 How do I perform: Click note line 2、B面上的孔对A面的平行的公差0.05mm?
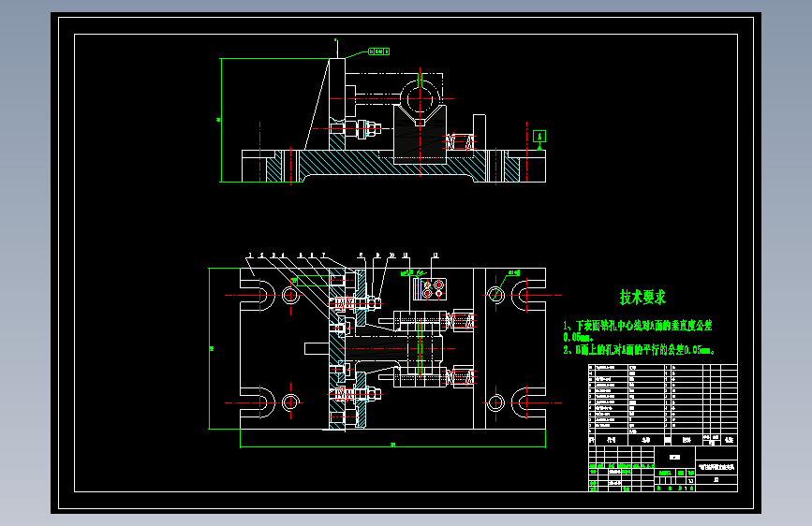tap(639, 350)
